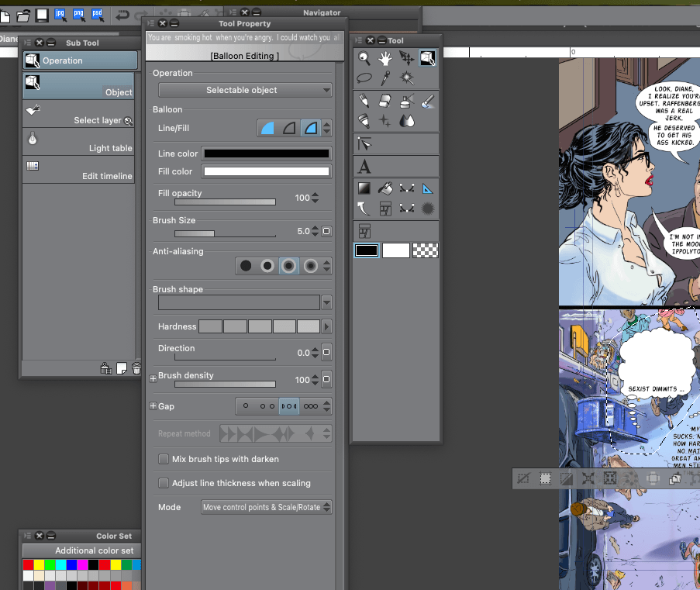
Task: Check Adjust line thickness when scaling
Action: [x=164, y=482]
